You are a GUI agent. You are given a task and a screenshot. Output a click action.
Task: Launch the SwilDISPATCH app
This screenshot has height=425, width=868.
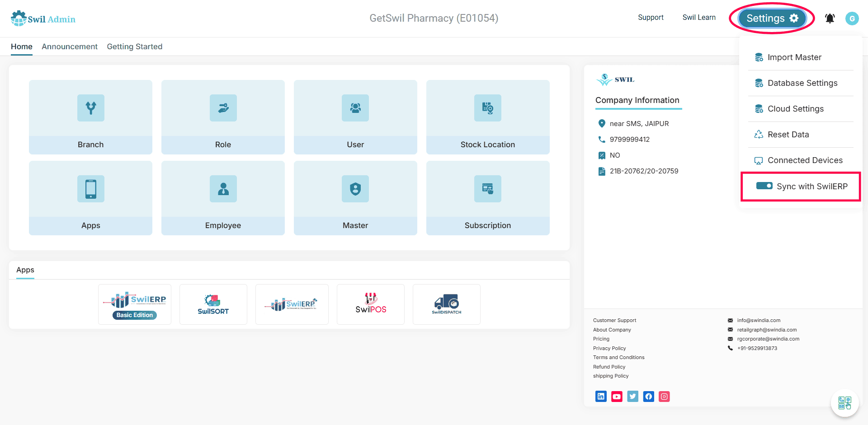point(447,304)
